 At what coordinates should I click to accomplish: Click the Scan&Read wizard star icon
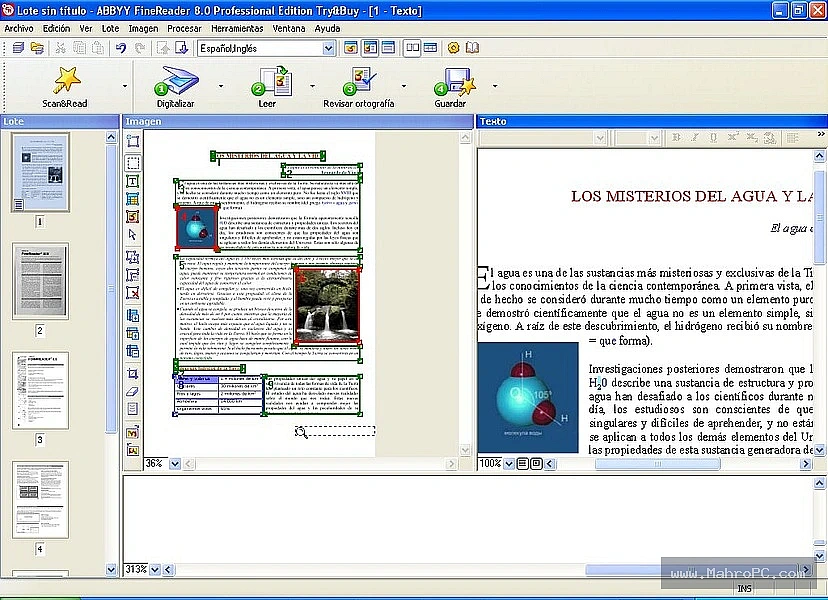pyautogui.click(x=67, y=80)
